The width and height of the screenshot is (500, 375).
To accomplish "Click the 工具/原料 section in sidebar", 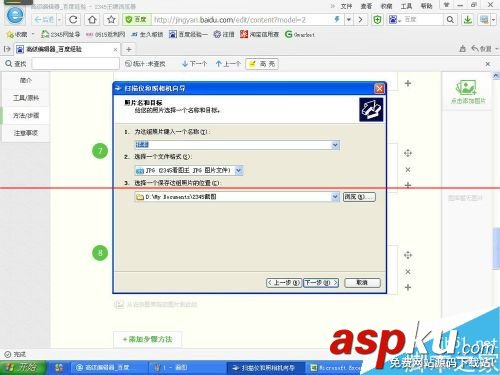I will point(26,98).
